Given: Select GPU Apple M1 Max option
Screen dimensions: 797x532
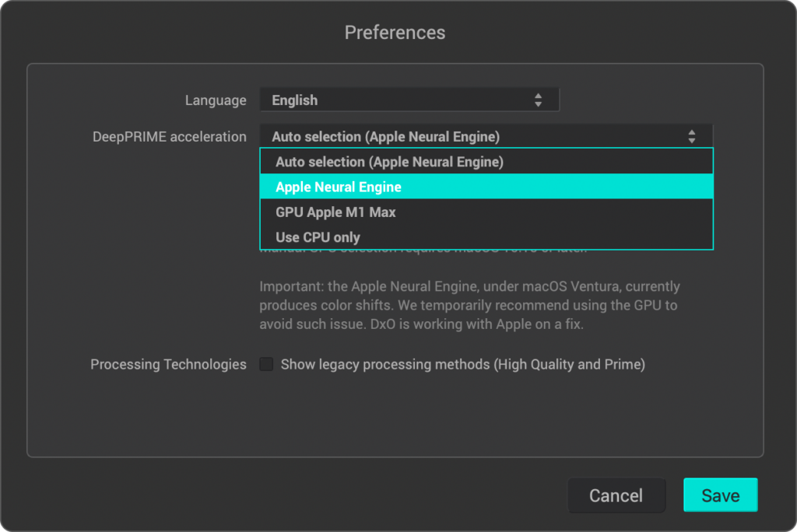Looking at the screenshot, I should point(486,212).
